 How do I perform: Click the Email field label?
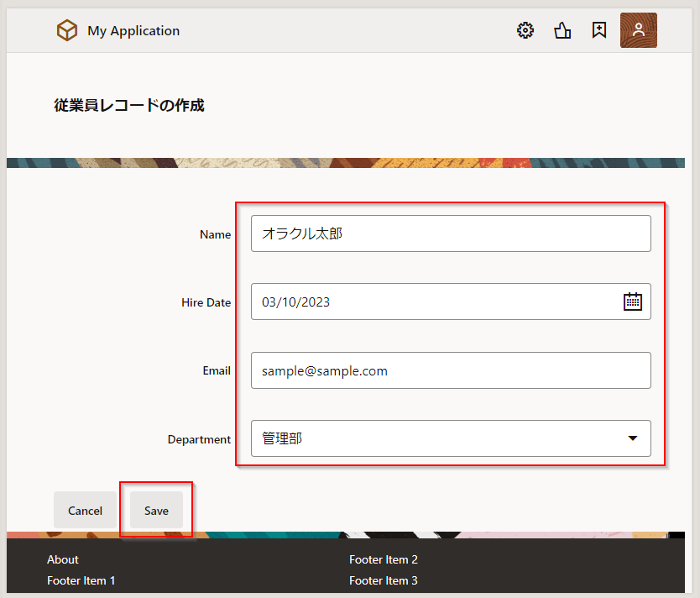[x=217, y=370]
